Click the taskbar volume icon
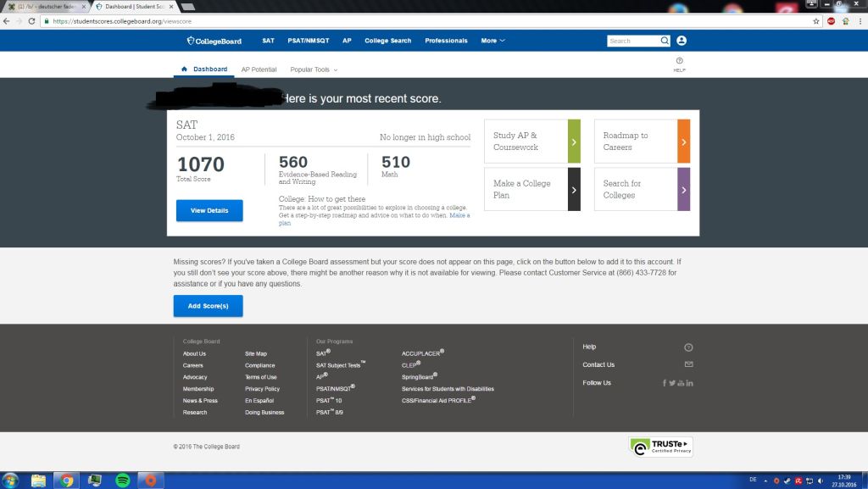This screenshot has width=868, height=489. click(x=821, y=481)
